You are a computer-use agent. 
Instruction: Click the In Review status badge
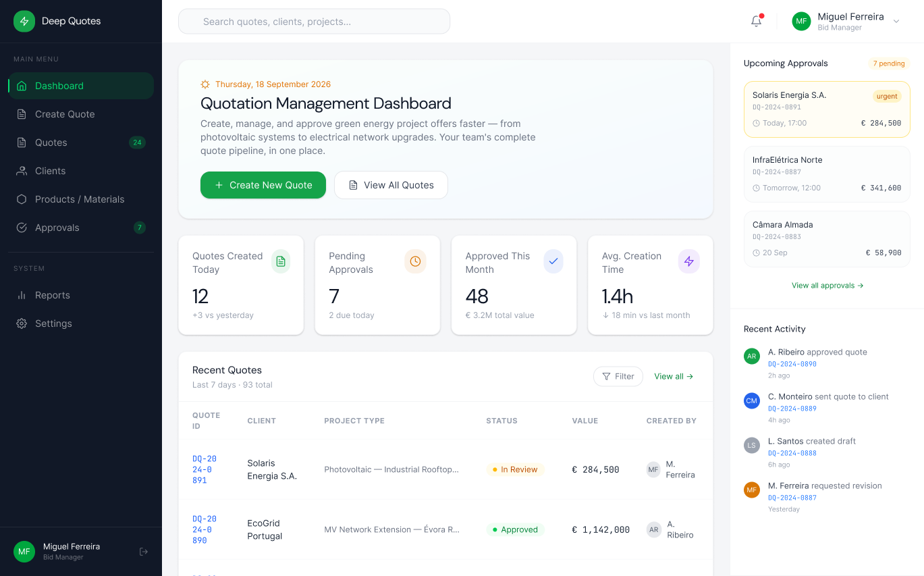pos(515,469)
